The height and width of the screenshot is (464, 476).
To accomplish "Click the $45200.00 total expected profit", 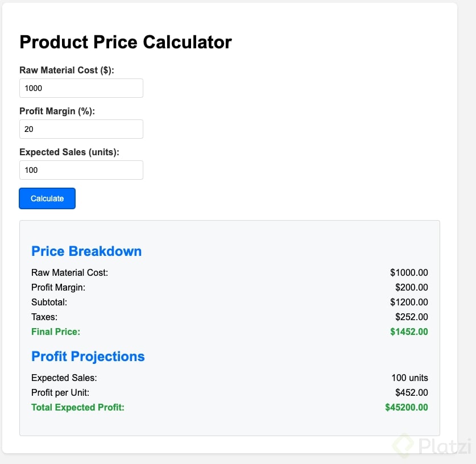I will [x=407, y=407].
